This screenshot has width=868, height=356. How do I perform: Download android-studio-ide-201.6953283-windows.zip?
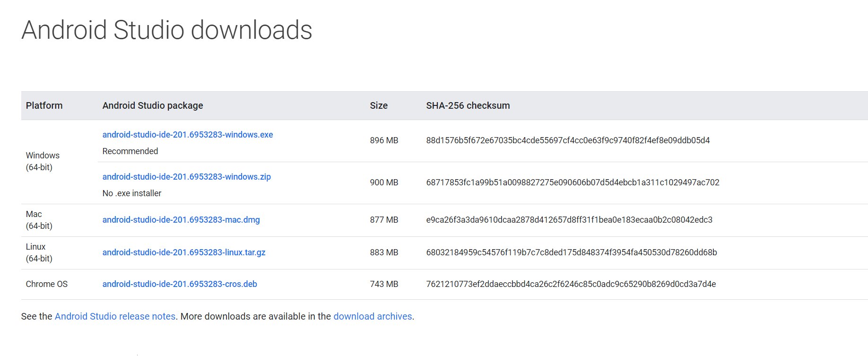click(187, 177)
